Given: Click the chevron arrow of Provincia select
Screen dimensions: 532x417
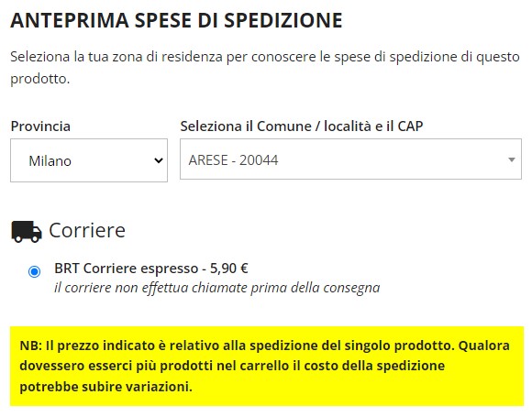Looking at the screenshot, I should click(159, 160).
